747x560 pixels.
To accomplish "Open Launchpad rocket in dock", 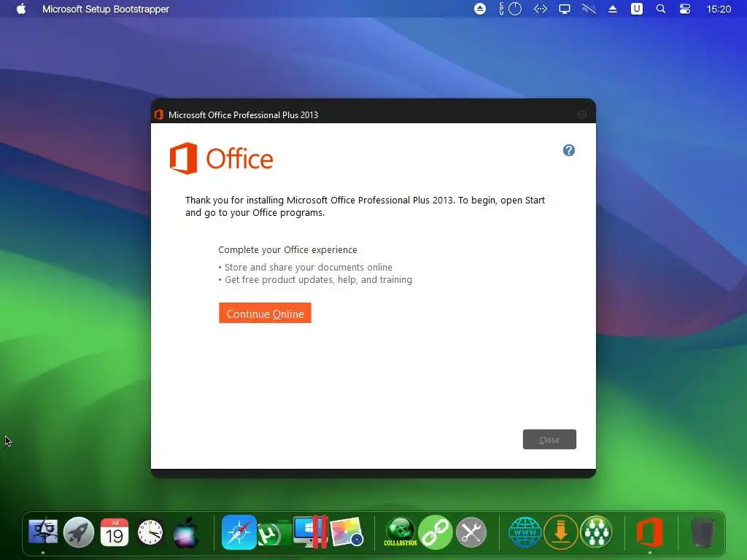I will pyautogui.click(x=79, y=532).
